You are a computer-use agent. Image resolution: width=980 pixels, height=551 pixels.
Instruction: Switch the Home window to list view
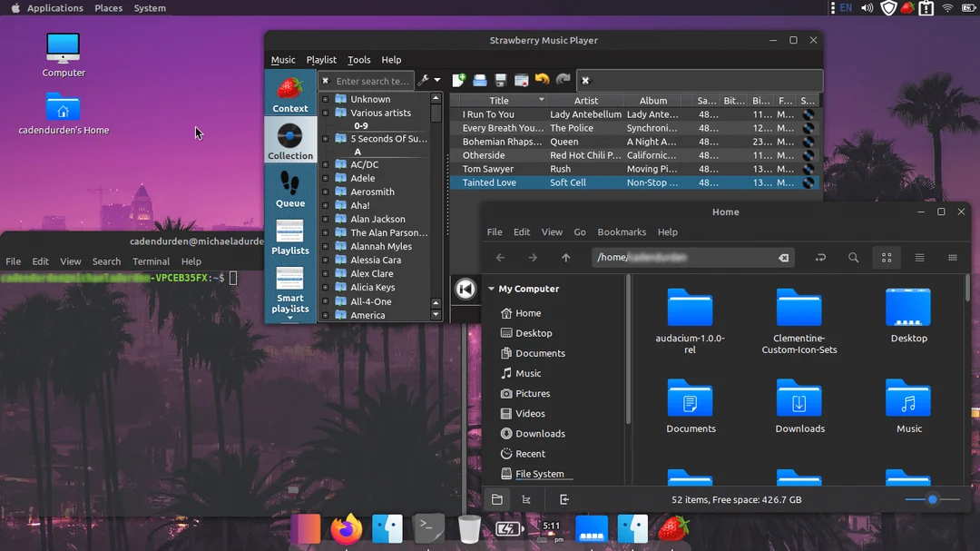pyautogui.click(x=919, y=258)
